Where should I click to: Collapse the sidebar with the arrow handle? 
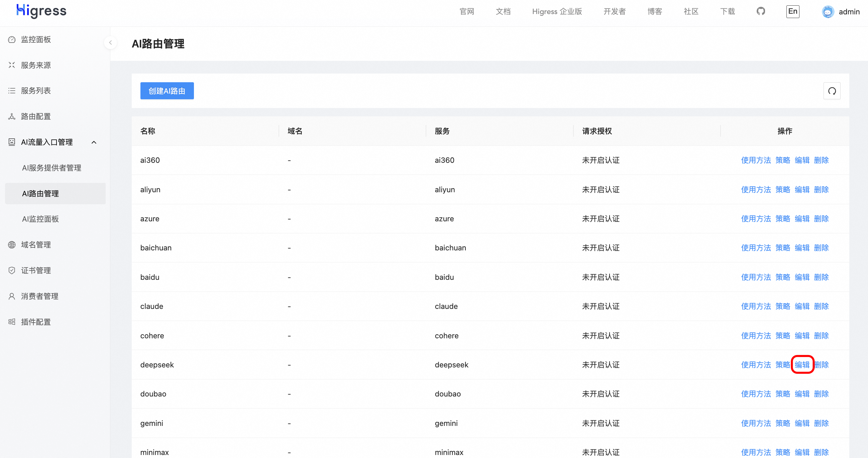(110, 42)
